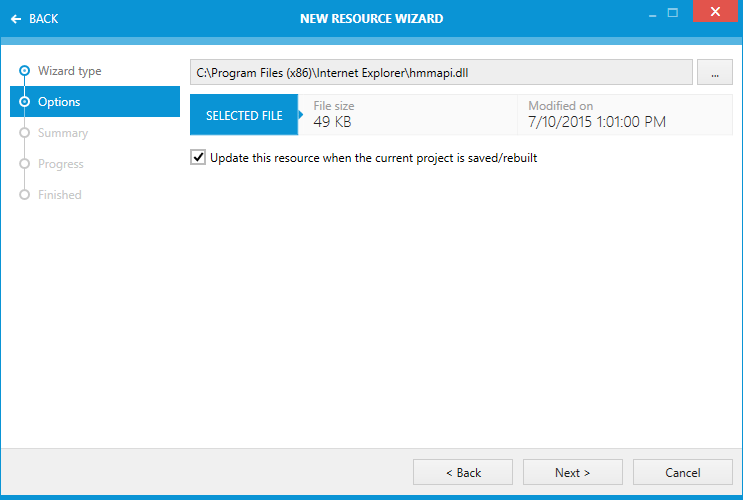Toggle update resource on save/rebuild checkbox
This screenshot has width=743, height=500.
tap(198, 158)
